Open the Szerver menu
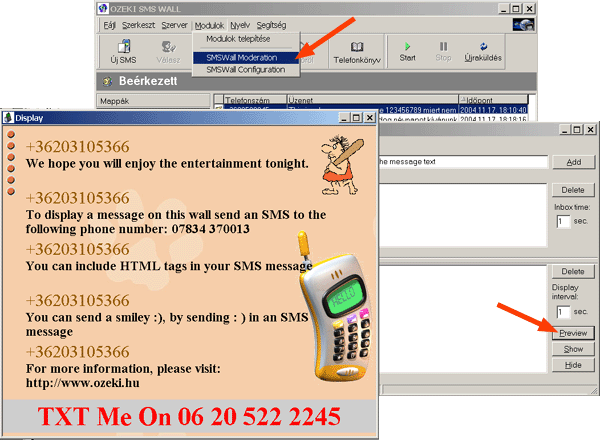600x440 pixels. click(x=174, y=25)
